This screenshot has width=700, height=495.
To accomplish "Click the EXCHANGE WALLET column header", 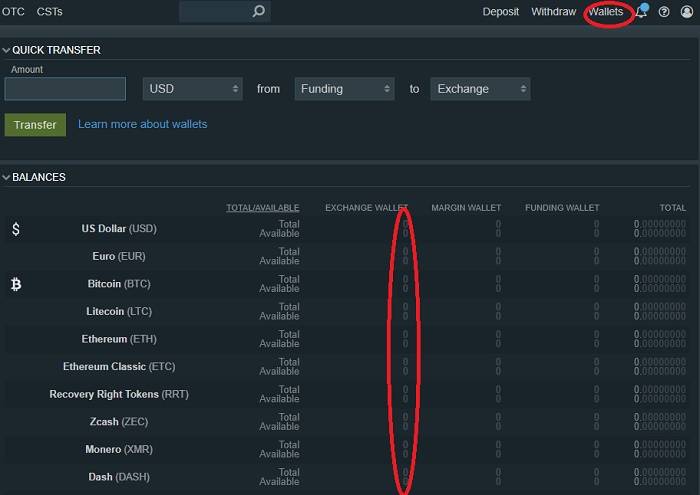I will click(x=366, y=208).
